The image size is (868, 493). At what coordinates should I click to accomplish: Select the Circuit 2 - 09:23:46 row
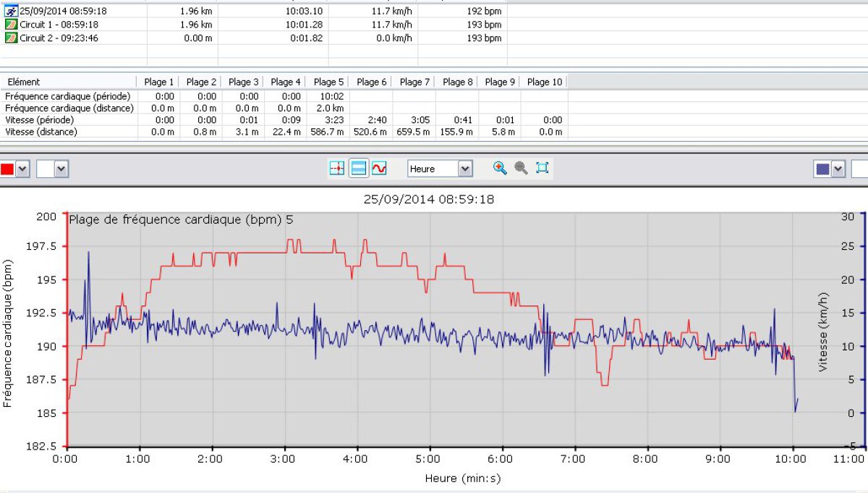point(253,38)
